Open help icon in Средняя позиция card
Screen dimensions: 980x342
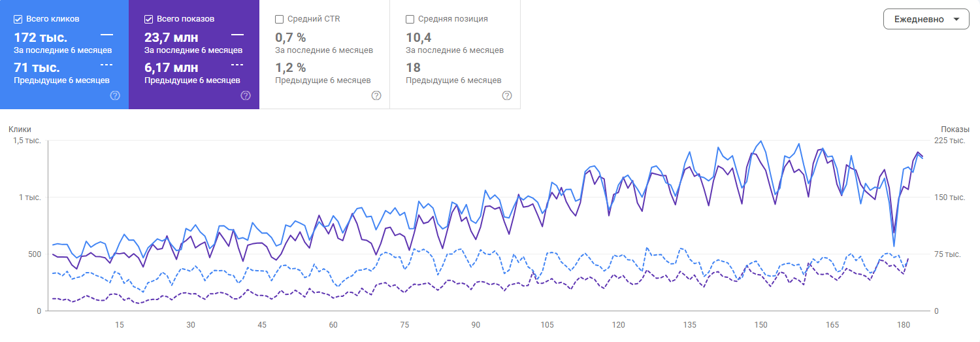click(x=507, y=95)
